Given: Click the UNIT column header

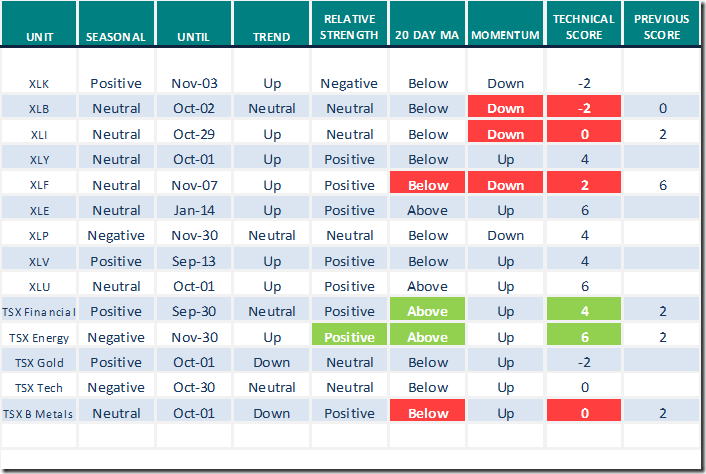Looking at the screenshot, I should point(40,37).
